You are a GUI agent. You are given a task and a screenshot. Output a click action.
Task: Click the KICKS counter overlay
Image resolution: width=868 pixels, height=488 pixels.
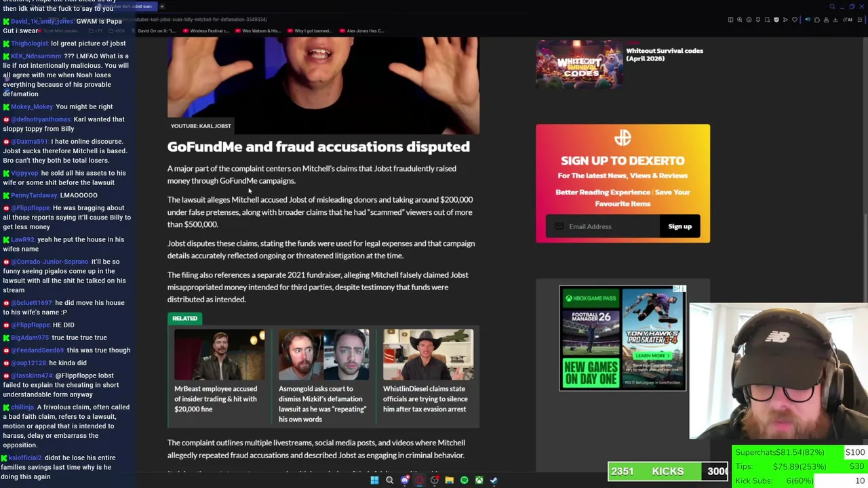tap(668, 471)
